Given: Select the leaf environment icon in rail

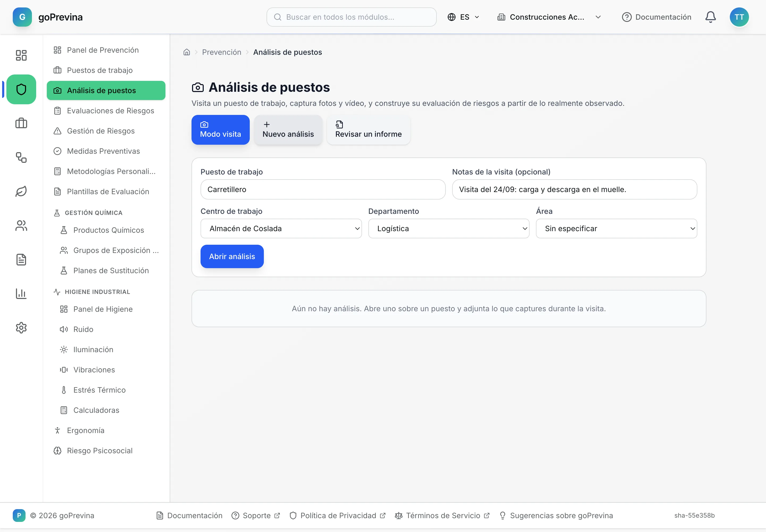Looking at the screenshot, I should coord(21,191).
